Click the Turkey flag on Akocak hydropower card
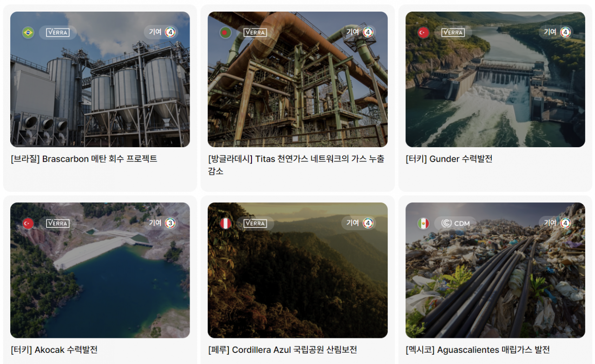The image size is (595, 364). point(28,223)
